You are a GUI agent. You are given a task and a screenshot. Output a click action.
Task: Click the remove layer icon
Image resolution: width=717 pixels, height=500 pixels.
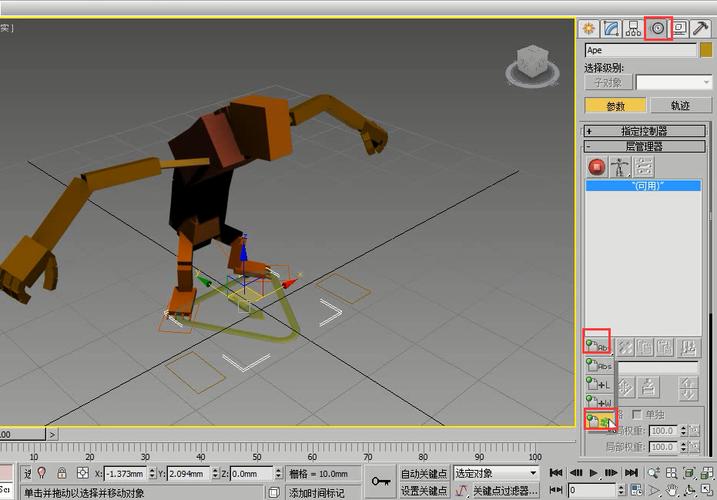point(626,348)
